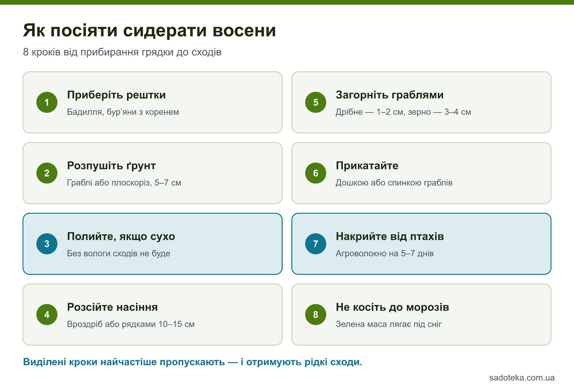Click the step 8 number circle
This screenshot has width=574, height=392.
[316, 315]
